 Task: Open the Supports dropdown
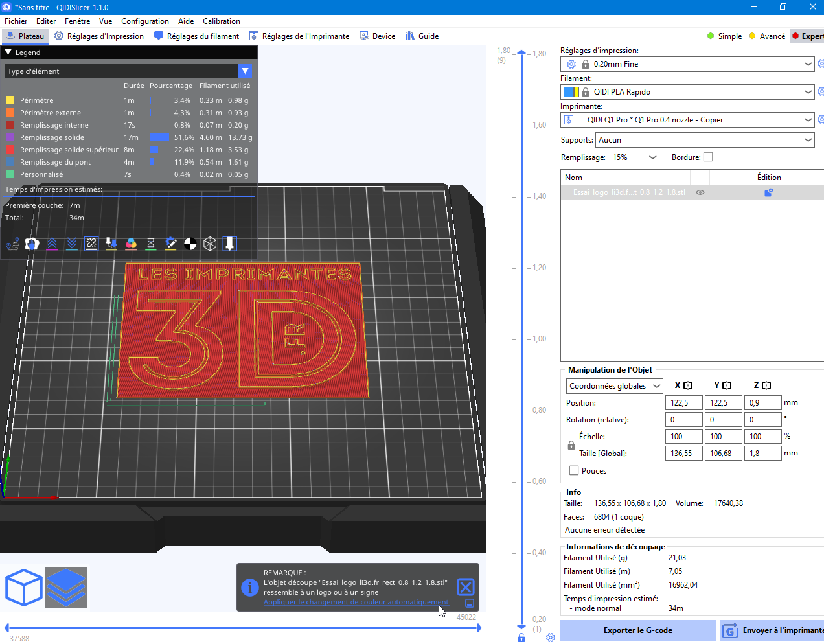705,140
